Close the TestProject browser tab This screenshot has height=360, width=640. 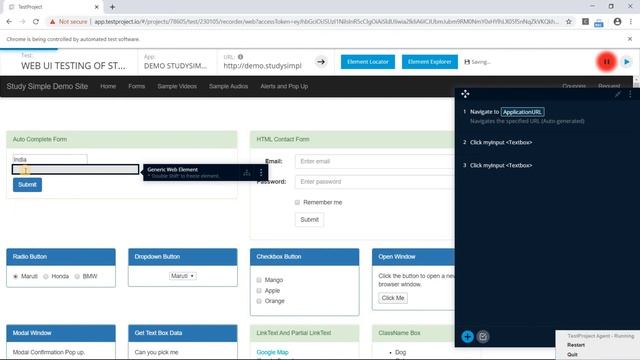97,7
